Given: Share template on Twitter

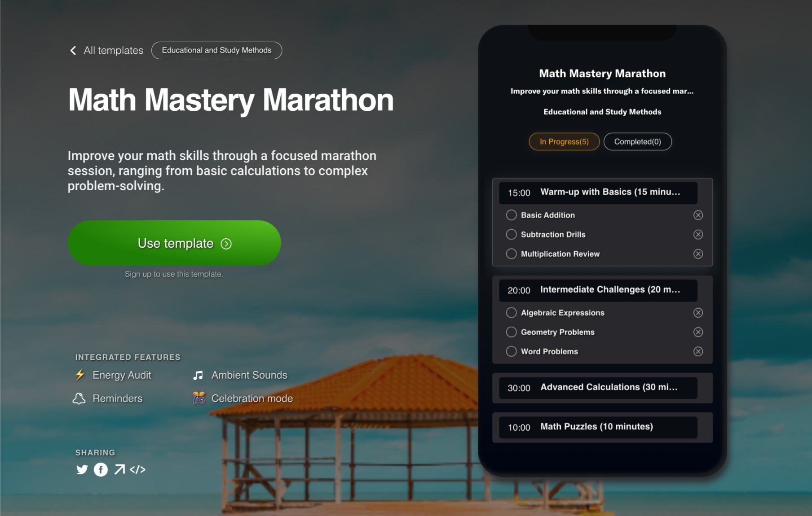Looking at the screenshot, I should [82, 470].
